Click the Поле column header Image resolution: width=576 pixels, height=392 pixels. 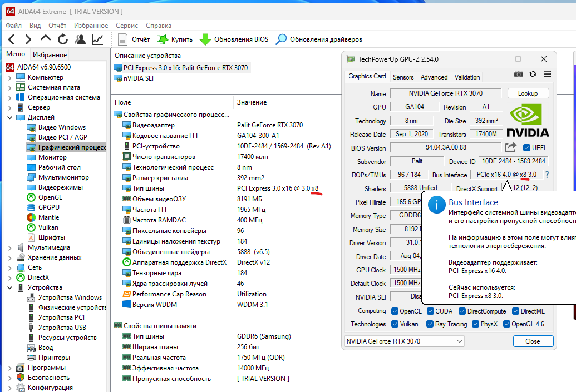122,102
